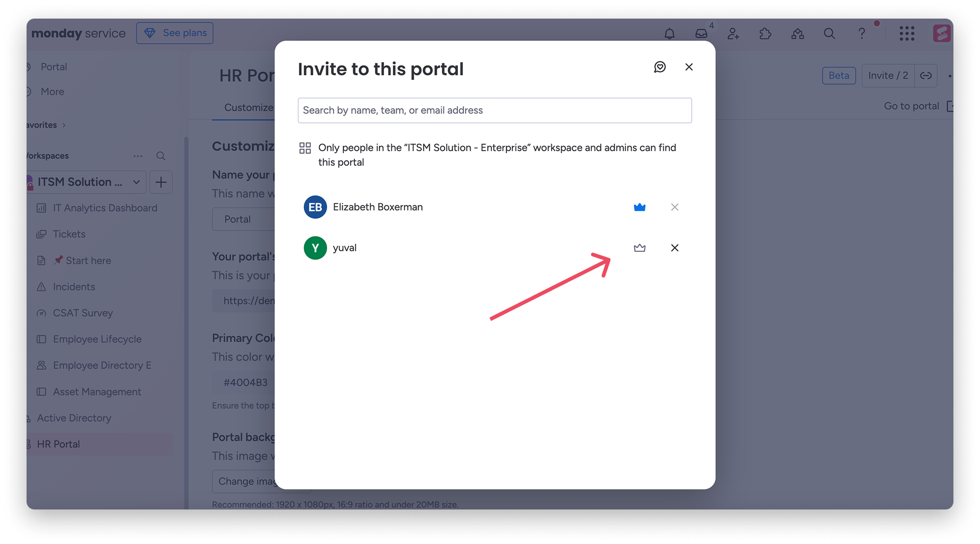Open the apps puzzle-piece icon

tap(765, 33)
